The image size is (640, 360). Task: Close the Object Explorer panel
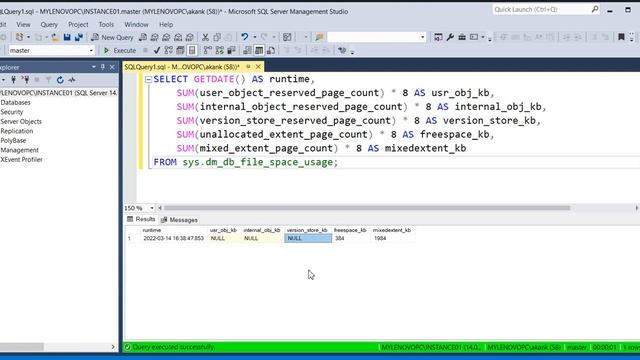[112, 67]
